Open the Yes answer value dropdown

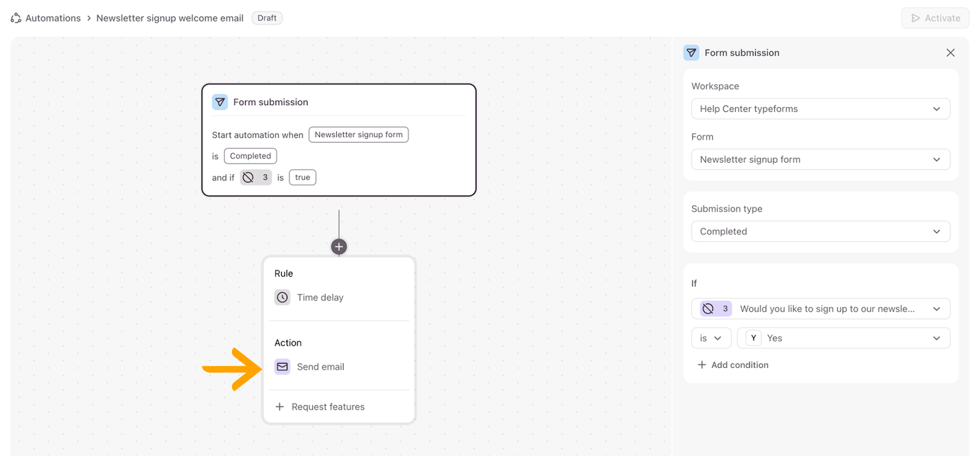point(843,338)
